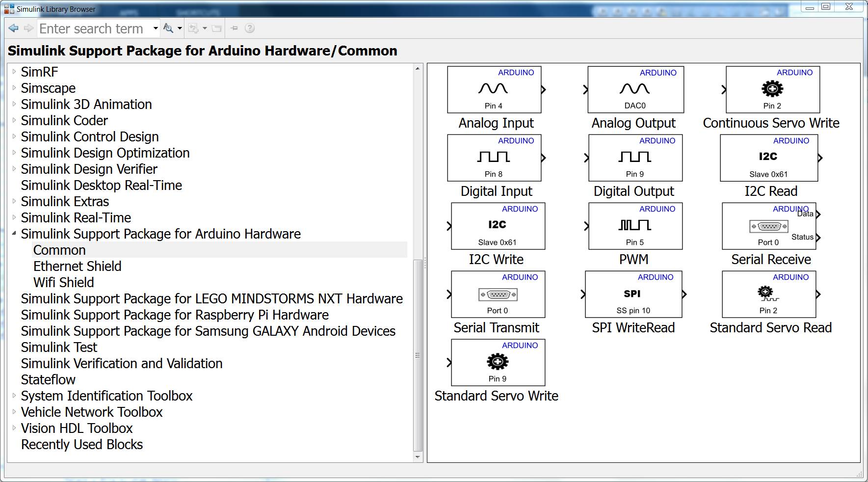Viewport: 868px width, 482px height.
Task: Select the Serial Transmit block
Action: coord(498,294)
